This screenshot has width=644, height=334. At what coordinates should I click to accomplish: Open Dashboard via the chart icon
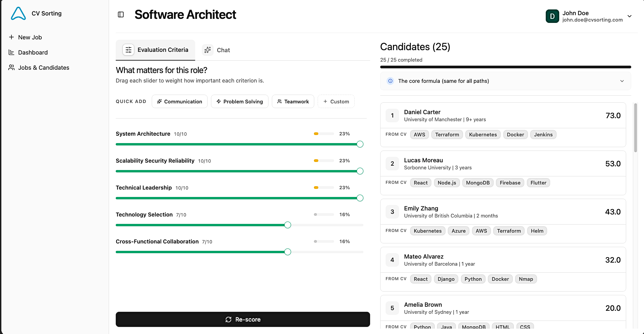point(11,52)
